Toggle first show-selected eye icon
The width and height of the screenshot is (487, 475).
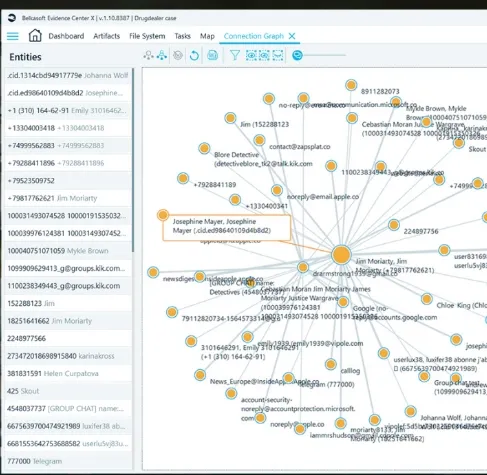[251, 55]
